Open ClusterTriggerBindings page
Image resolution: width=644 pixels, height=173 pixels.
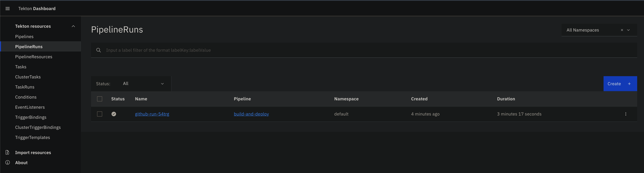pos(38,127)
